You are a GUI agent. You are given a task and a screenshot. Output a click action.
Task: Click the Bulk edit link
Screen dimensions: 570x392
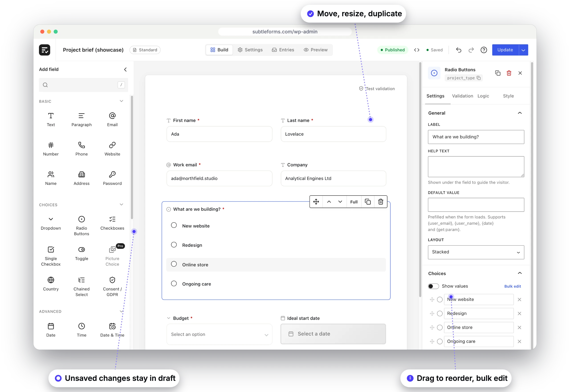point(513,286)
